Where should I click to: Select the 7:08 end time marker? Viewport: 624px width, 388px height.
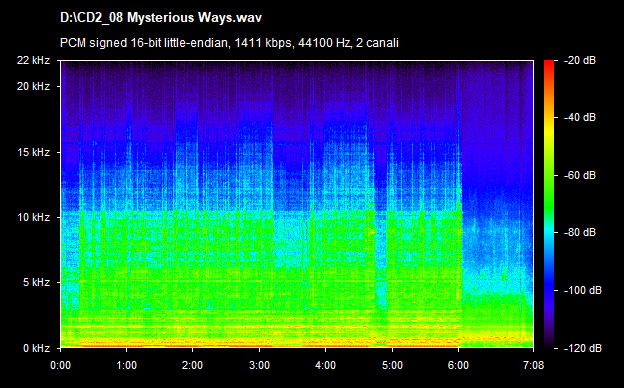click(533, 365)
